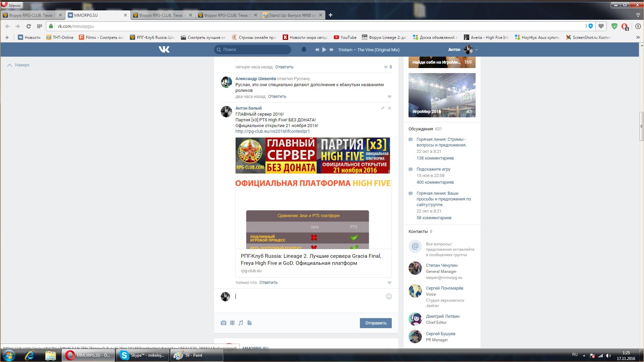Screen dimensions: 644x362
Task: Open the Opera Меню button
Action: click(11, 5)
